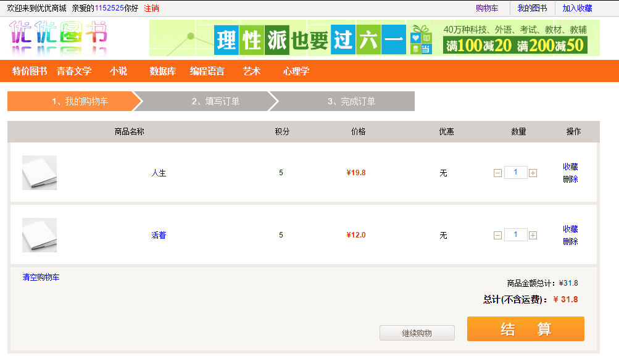The width and height of the screenshot is (619, 364).
Task: Click the 积分 column header
Action: click(282, 131)
